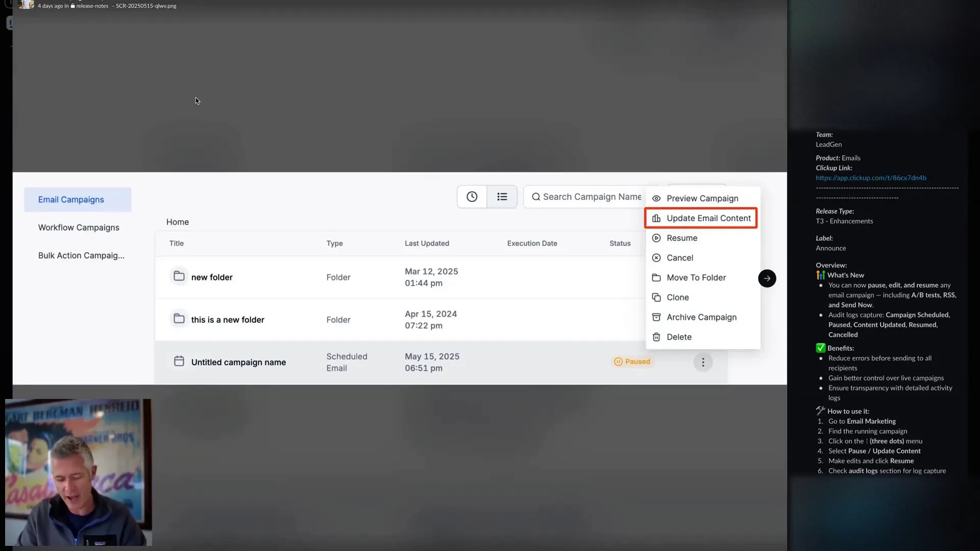Click the eye icon beside Preview Campaign
Viewport: 980px width, 551px height.
(656, 198)
